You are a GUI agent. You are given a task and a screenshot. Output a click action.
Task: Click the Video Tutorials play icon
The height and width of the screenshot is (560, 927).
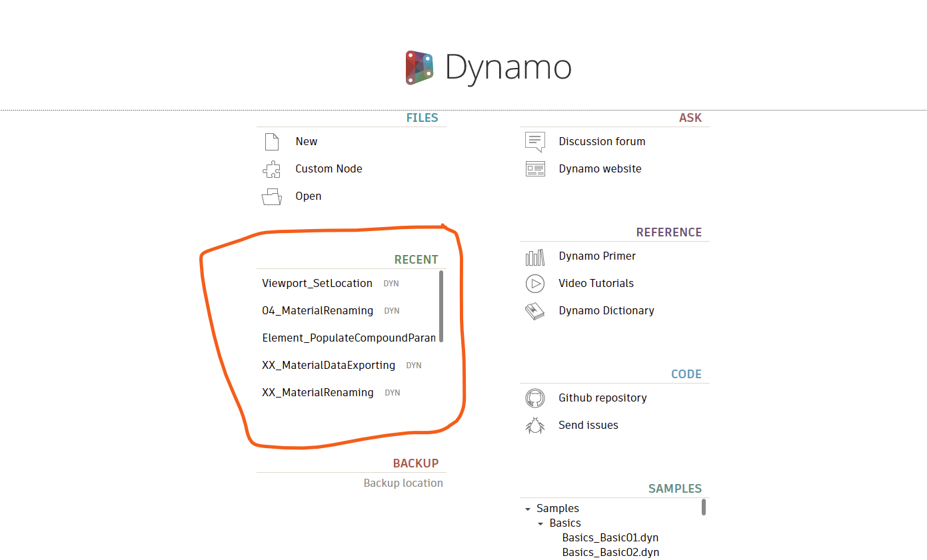coord(535,284)
